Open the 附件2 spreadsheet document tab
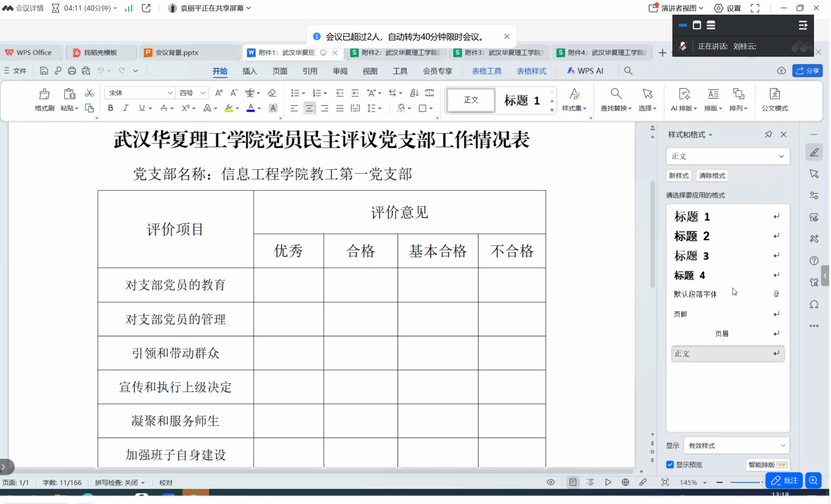Viewport: 831px width, 504px height. pyautogui.click(x=397, y=52)
